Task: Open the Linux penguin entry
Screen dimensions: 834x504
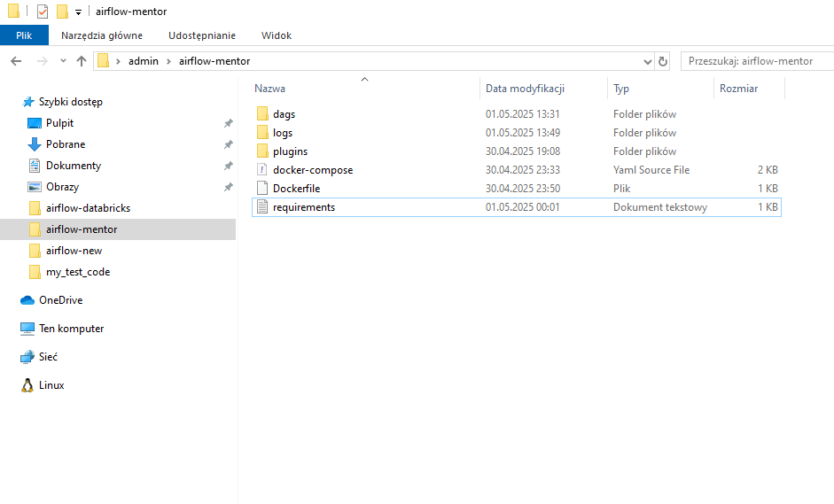Action: coord(51,385)
